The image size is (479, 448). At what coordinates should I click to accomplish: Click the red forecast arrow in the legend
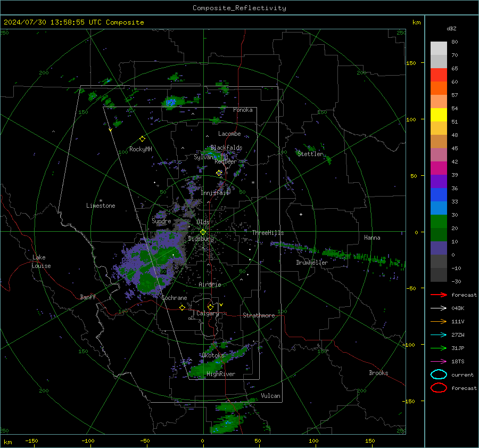point(439,295)
